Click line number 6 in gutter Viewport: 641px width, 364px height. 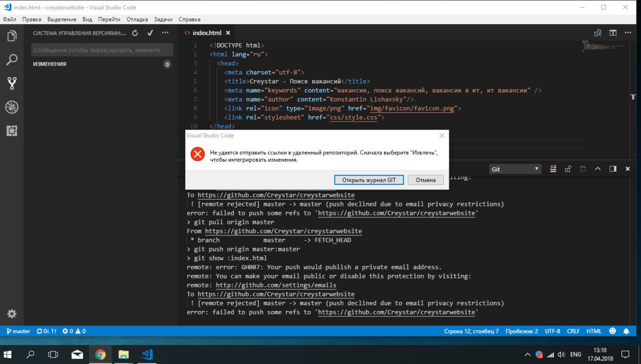coord(195,90)
